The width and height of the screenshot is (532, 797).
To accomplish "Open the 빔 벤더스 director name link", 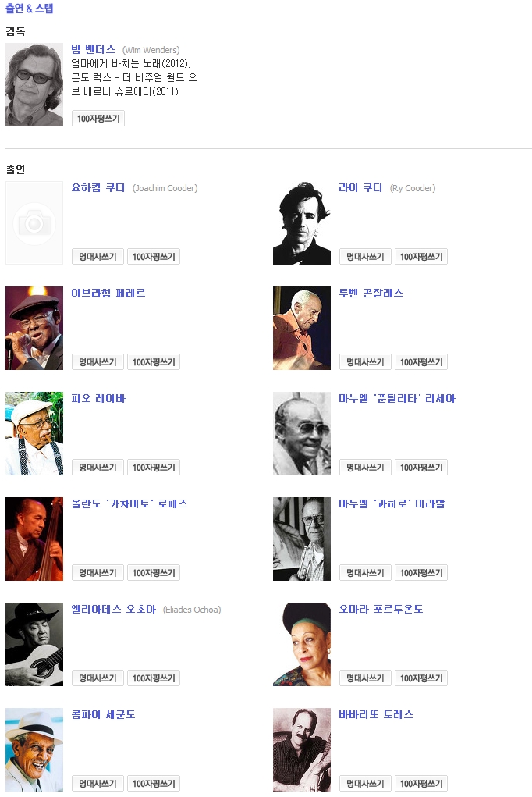I will click(94, 49).
